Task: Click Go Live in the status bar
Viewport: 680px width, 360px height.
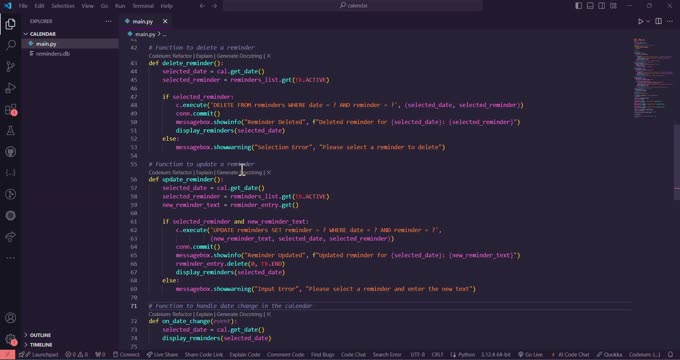Action: 530,355
